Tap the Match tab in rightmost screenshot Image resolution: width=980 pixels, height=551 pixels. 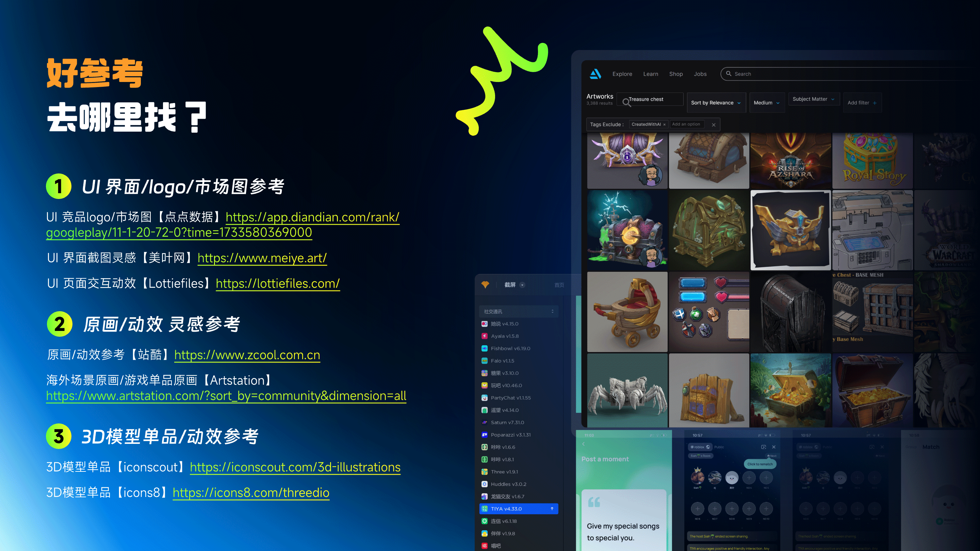[931, 447]
